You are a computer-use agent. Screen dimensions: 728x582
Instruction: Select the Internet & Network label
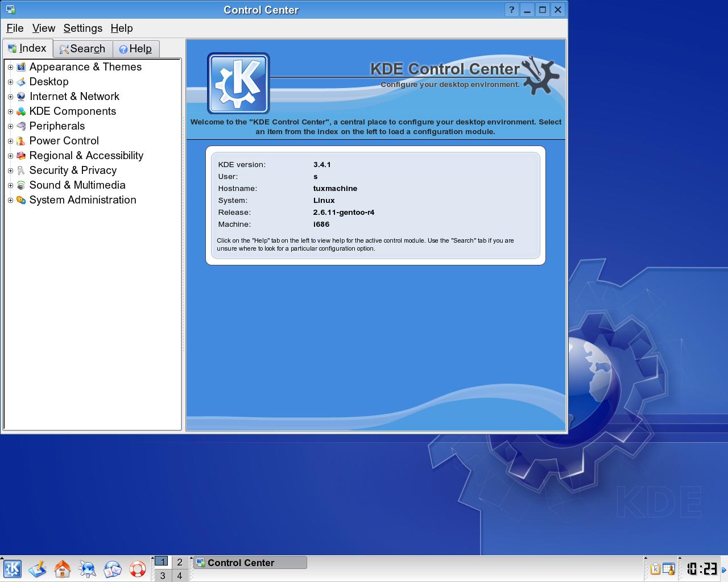coord(75,97)
